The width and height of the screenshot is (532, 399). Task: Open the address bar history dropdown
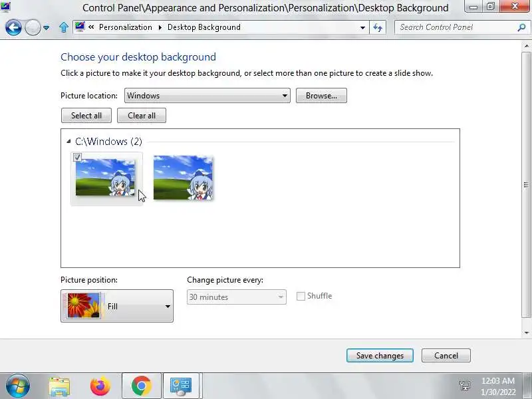[362, 27]
